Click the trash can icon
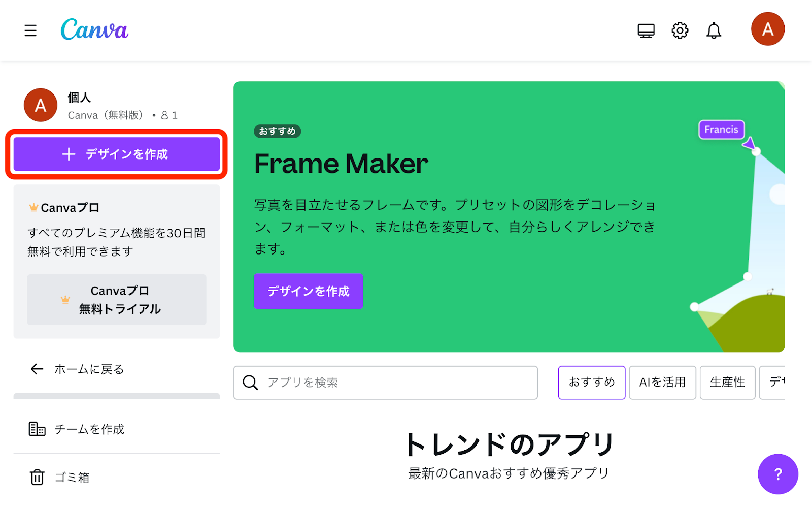The height and width of the screenshot is (508, 812). pos(37,477)
